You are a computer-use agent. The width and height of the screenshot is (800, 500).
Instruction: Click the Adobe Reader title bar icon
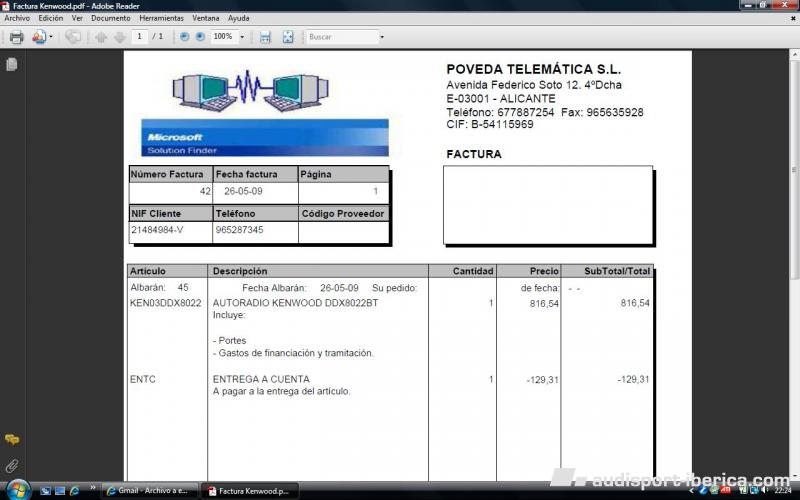point(6,6)
